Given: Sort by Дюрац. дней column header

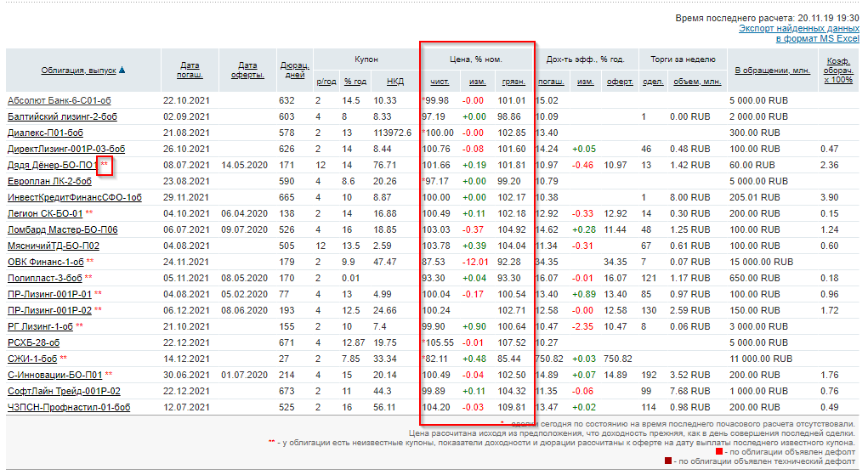Looking at the screenshot, I should point(294,71).
